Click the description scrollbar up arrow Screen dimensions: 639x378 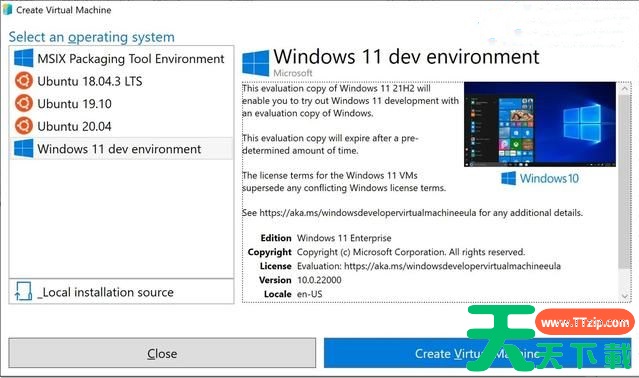click(624, 88)
